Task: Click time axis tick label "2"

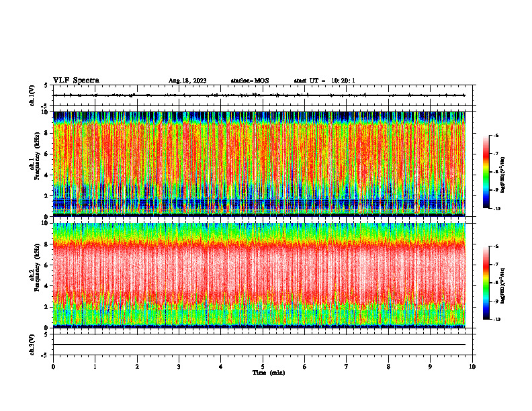Action: point(137,367)
